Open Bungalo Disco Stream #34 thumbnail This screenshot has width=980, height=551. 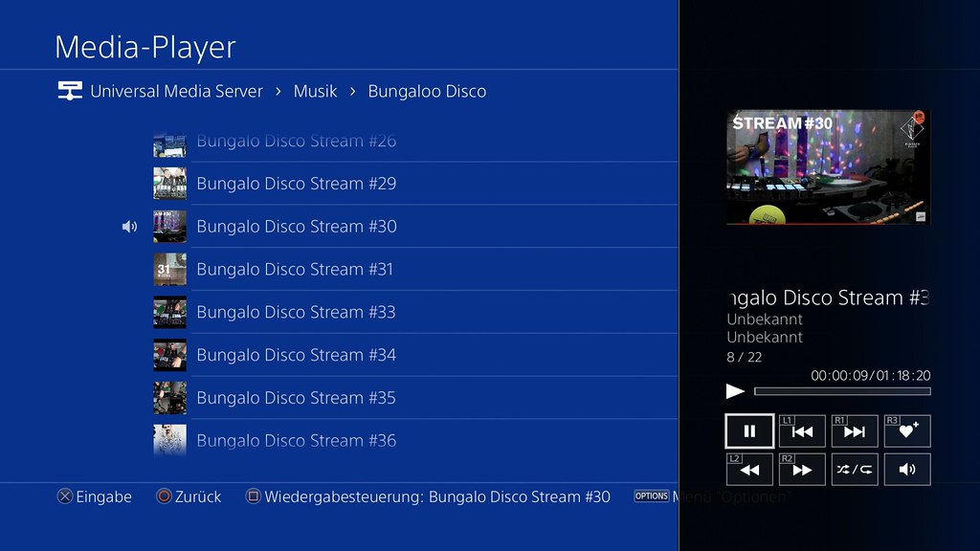[170, 355]
